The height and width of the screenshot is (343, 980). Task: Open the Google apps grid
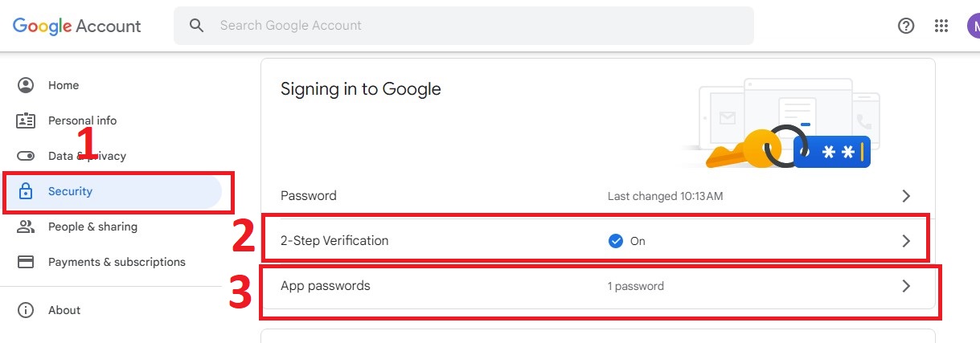941,26
